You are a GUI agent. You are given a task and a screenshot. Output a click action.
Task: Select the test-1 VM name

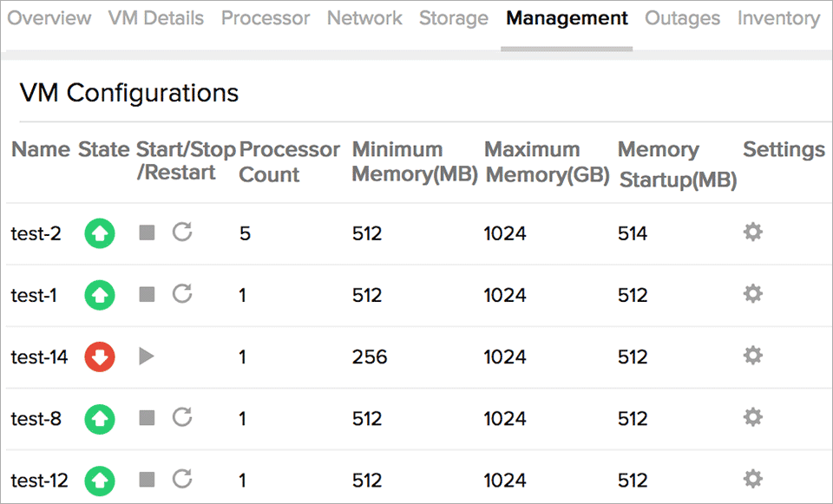[x=34, y=295]
